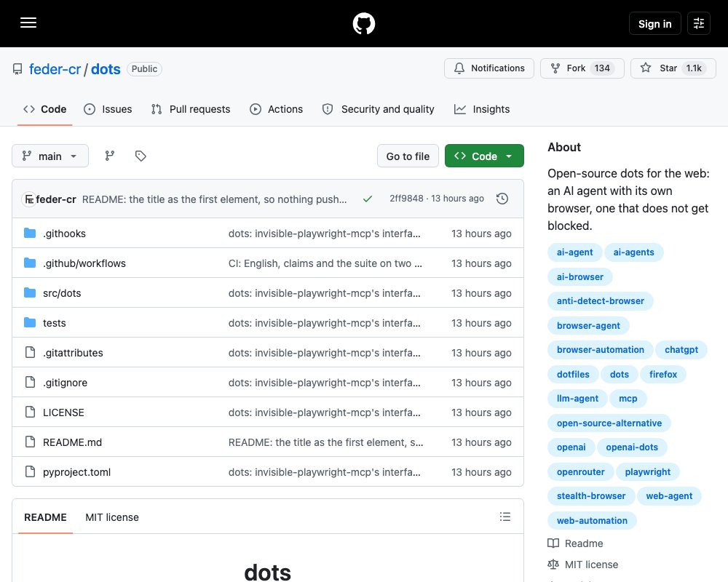The width and height of the screenshot is (728, 582).
Task: Click the .githooks folder icon
Action: [x=30, y=233]
